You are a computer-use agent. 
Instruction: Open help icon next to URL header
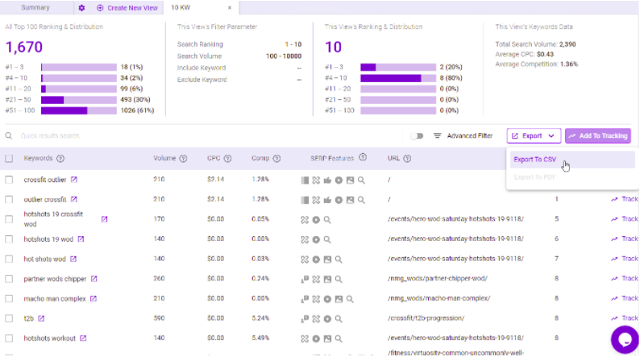point(407,158)
